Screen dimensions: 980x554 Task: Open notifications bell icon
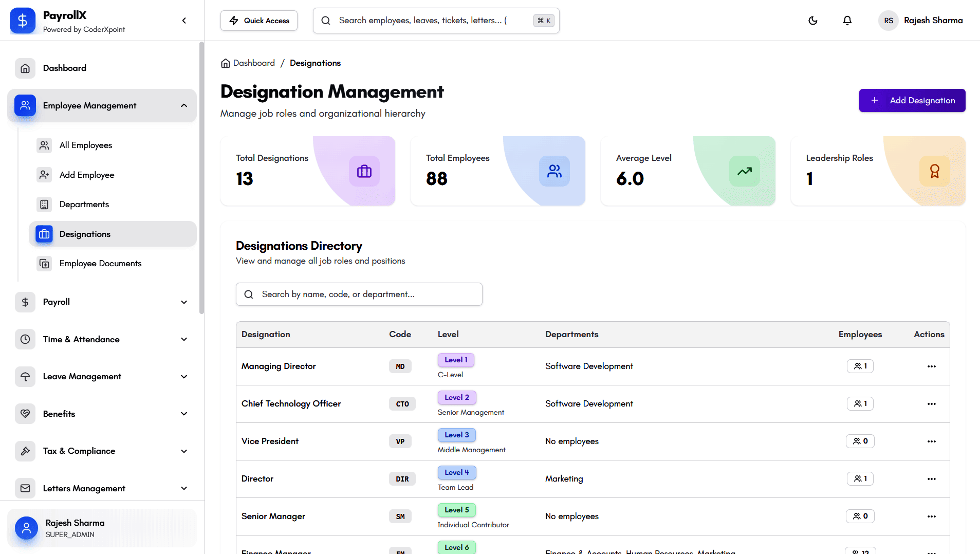click(847, 21)
